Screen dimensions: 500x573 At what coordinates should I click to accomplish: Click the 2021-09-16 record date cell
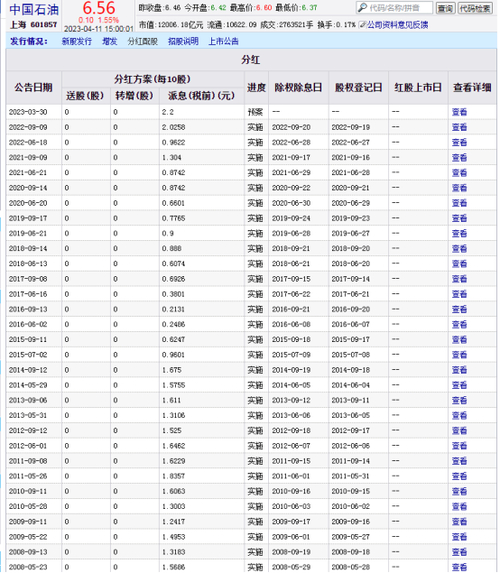358,158
